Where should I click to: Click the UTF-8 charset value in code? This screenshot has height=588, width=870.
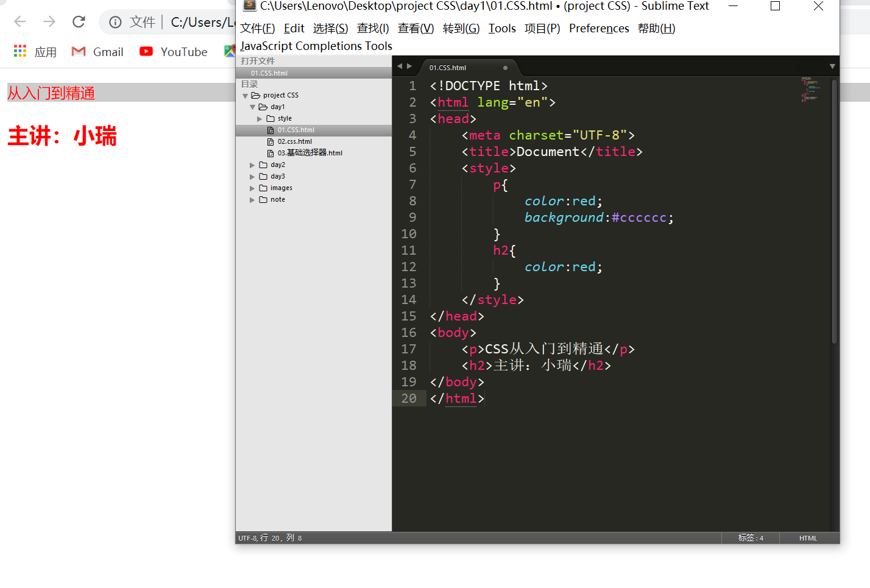[599, 135]
